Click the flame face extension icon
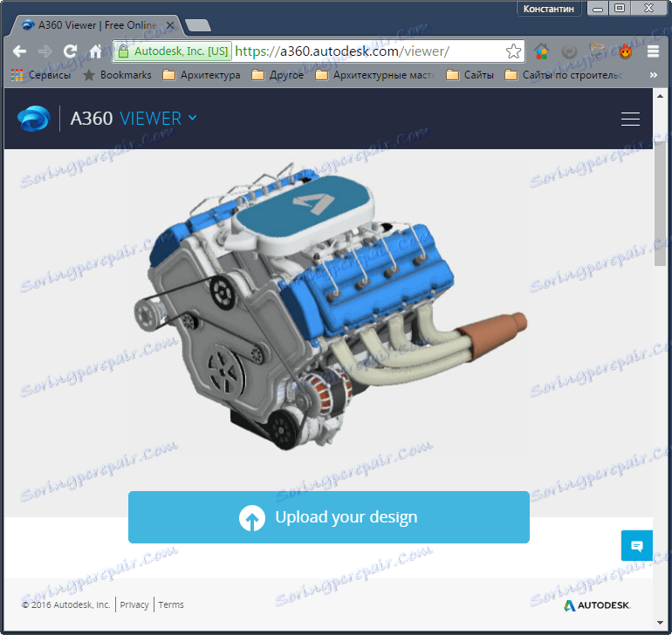This screenshot has height=635, width=672. coord(625,51)
